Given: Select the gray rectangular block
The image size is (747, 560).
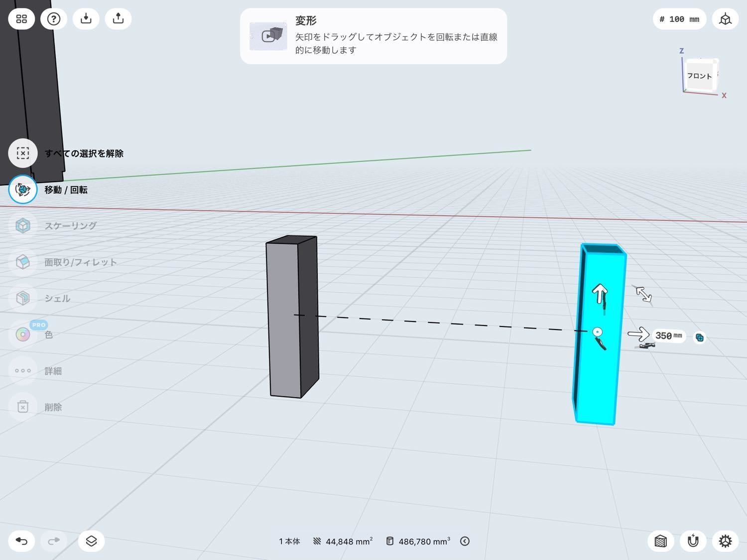Looking at the screenshot, I should 292,317.
